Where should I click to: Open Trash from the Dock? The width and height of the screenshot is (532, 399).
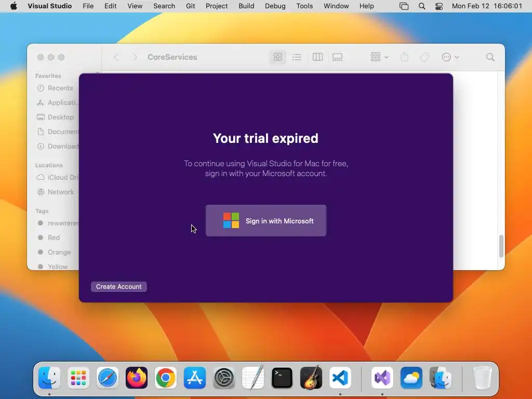pos(483,378)
